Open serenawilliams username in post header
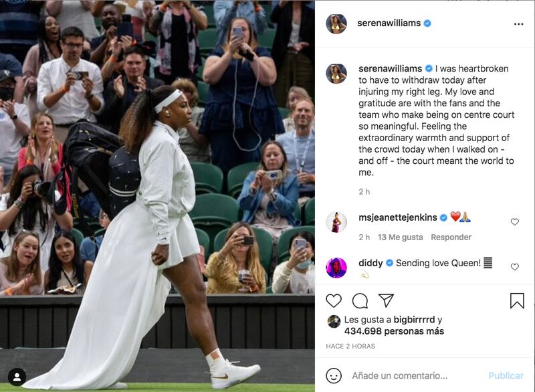Screen dimensions: 535x392 point(389,23)
